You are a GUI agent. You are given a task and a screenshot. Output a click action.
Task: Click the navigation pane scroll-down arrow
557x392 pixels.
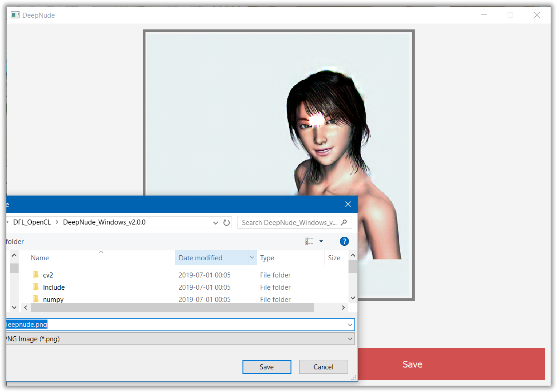[x=14, y=307]
